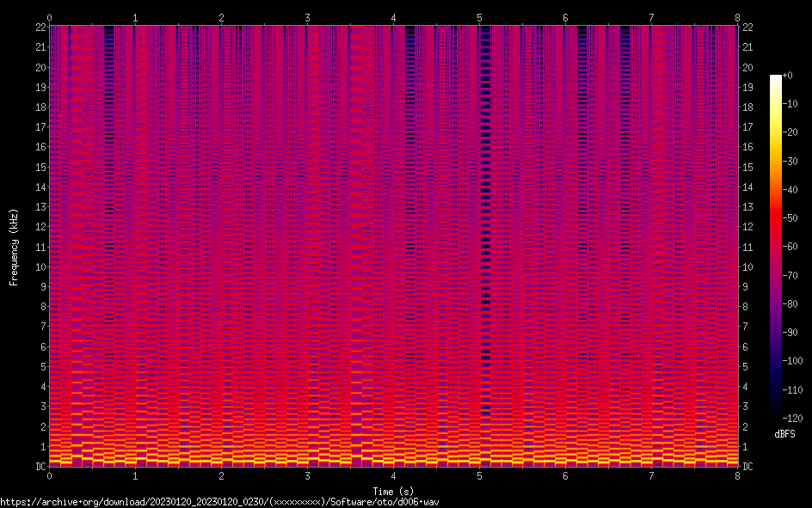This screenshot has height=508, width=812.
Task: Click the 5 second marker on the top time axis
Action: [x=479, y=17]
